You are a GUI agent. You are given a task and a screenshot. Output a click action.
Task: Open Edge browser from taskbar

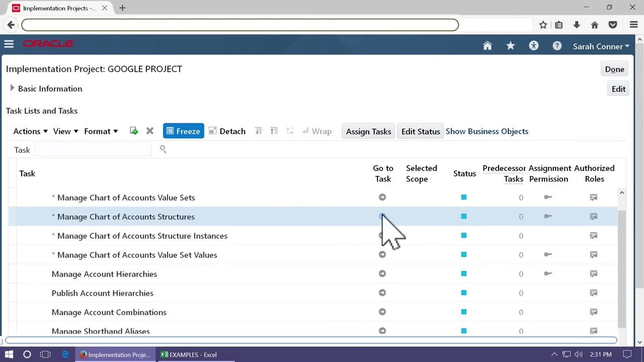65,354
